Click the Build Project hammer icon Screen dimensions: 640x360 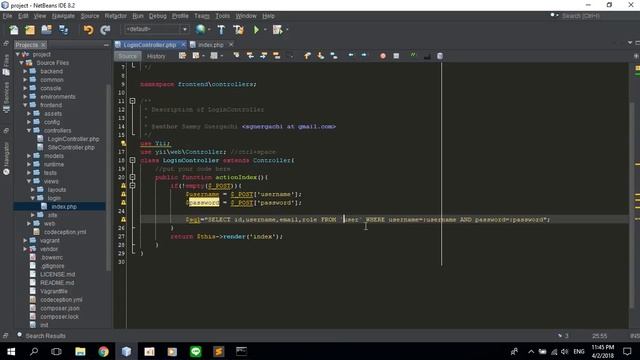pos(221,30)
